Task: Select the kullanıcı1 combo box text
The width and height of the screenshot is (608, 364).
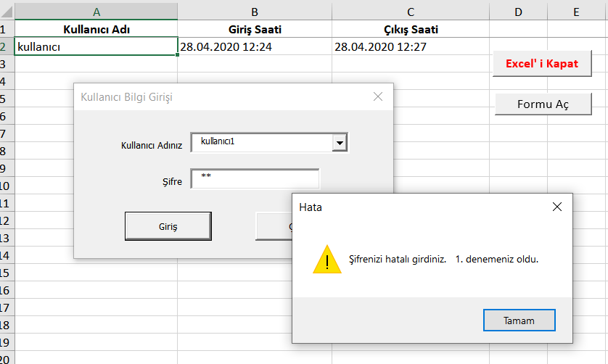Action: pos(261,143)
